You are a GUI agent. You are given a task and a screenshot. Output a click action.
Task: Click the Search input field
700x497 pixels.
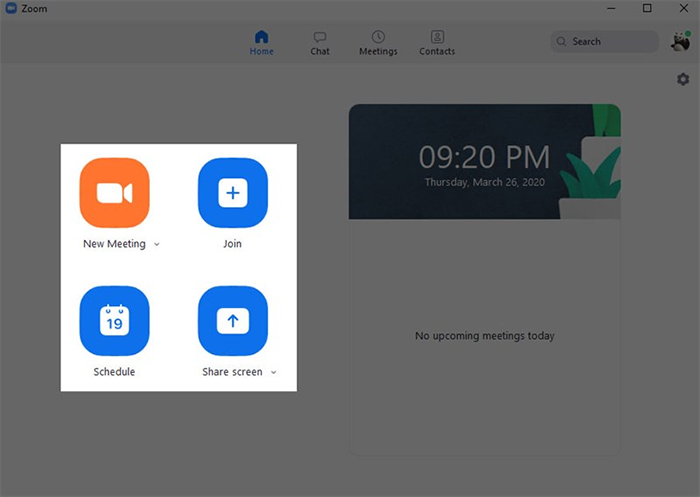[604, 42]
